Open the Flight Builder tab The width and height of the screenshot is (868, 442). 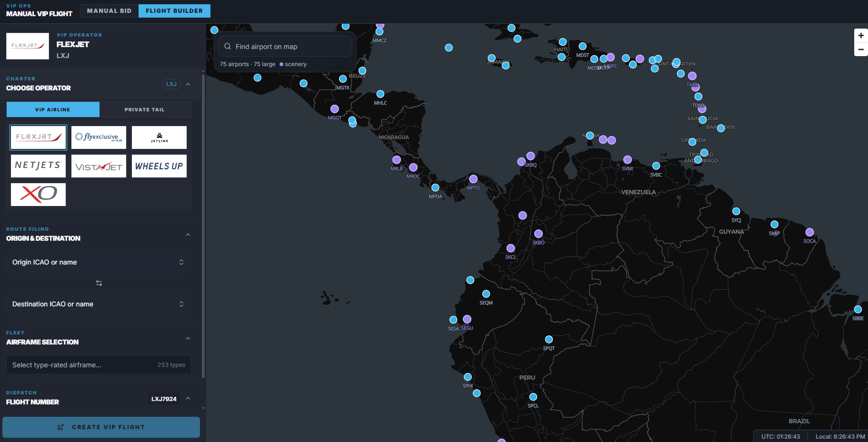(x=174, y=11)
